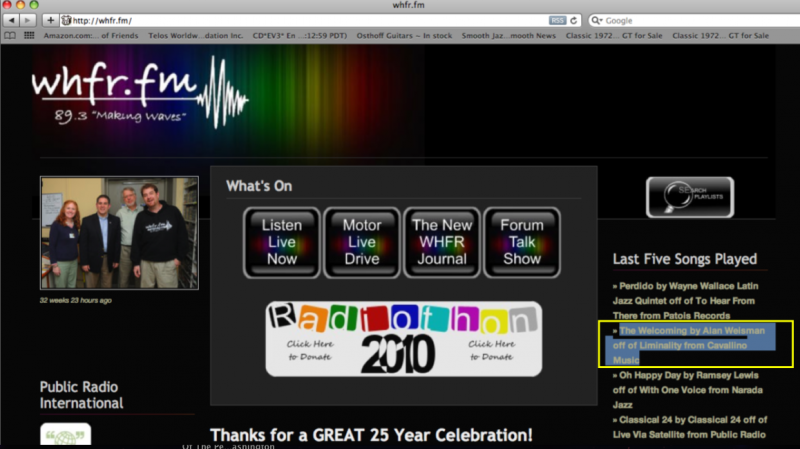The height and width of the screenshot is (449, 800).
Task: Select the Forum Talk Show button
Action: click(521, 242)
